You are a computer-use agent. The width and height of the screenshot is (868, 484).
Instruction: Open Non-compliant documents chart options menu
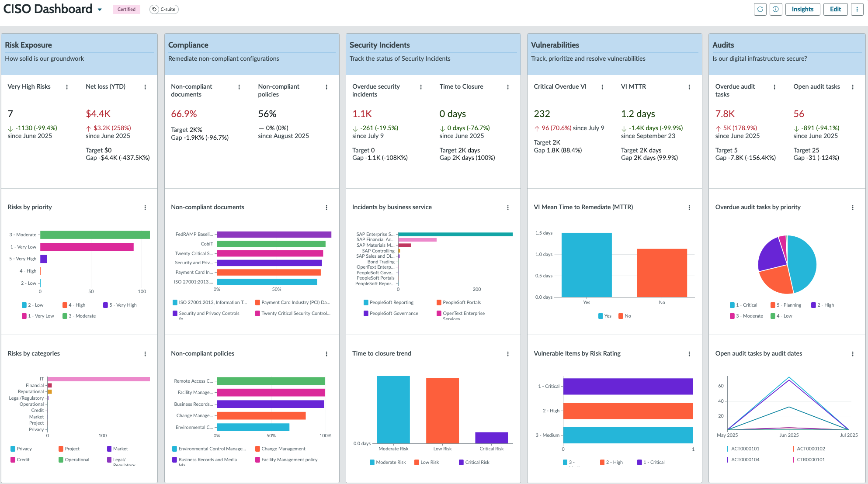click(x=326, y=207)
